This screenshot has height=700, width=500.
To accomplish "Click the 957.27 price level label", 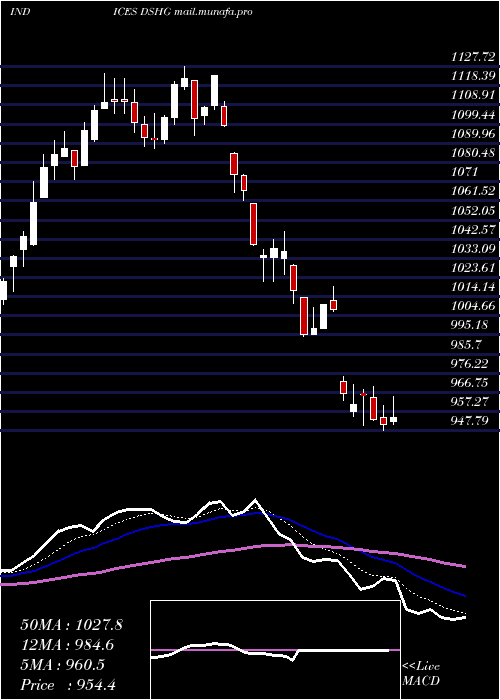I will [471, 402].
